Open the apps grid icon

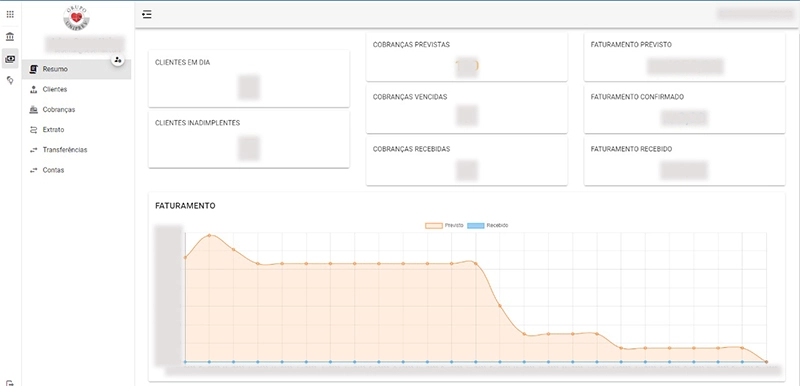[x=10, y=14]
